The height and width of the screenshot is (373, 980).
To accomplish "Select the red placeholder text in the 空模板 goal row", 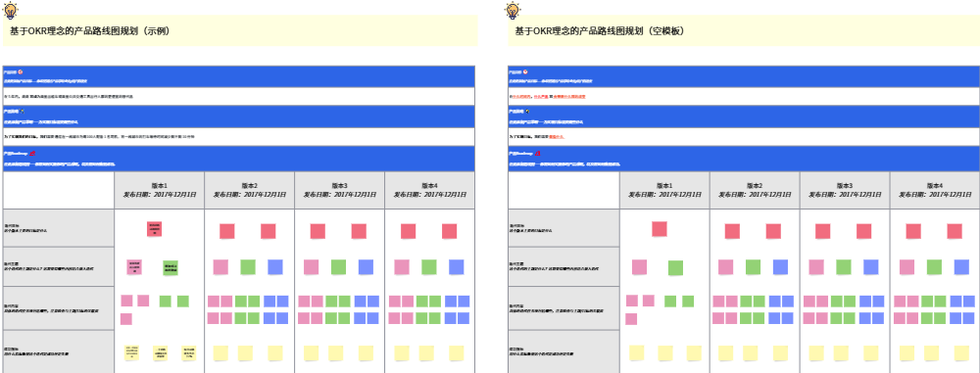I will point(549,97).
